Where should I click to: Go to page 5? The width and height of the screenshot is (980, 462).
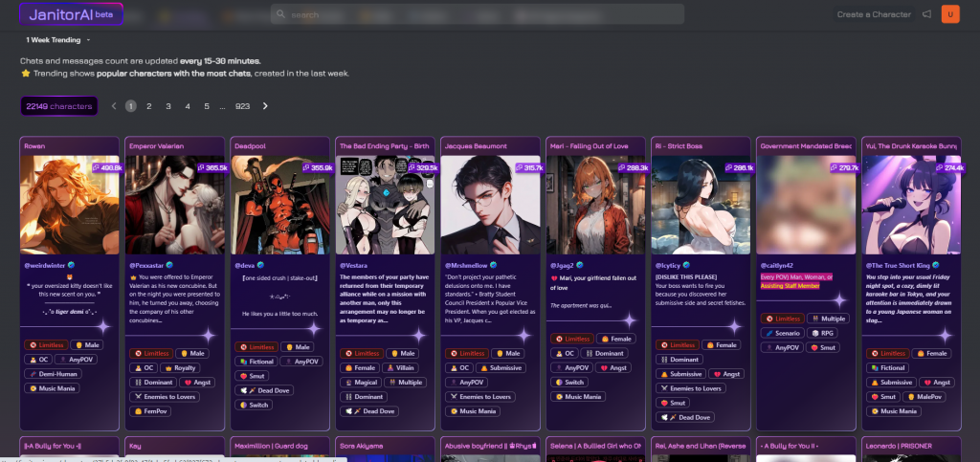coord(207,106)
